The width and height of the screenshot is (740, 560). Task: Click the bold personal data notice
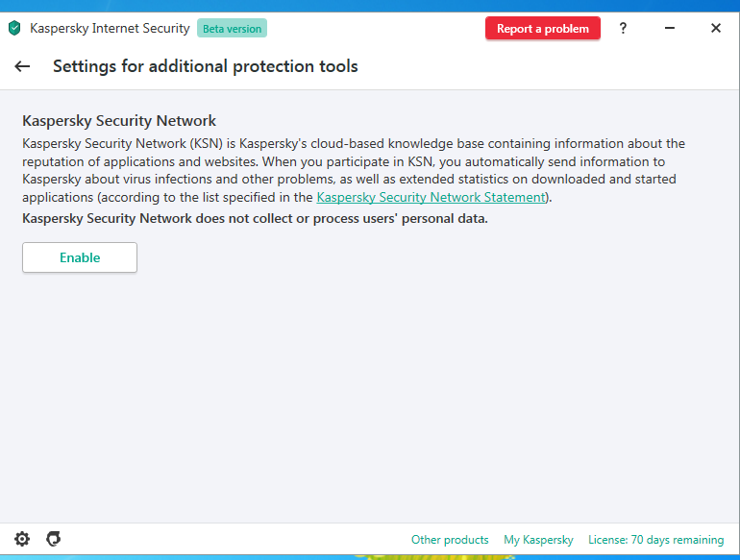[x=255, y=218]
